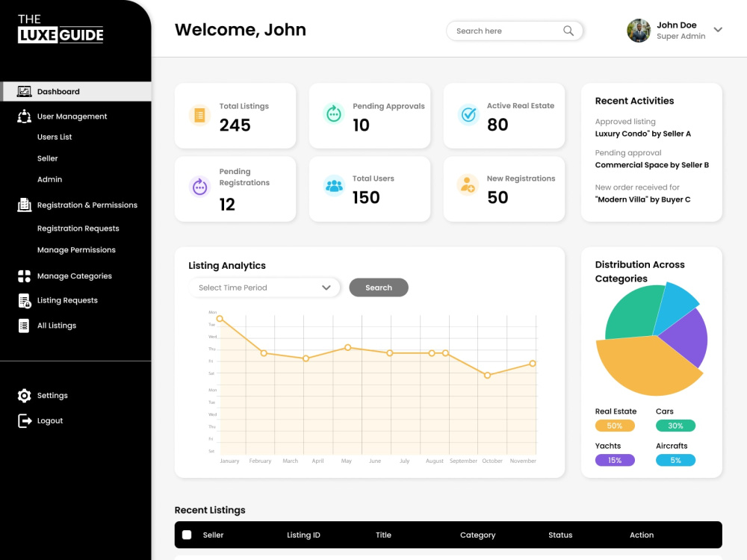The image size is (747, 560).
Task: Click John Doe's profile avatar
Action: pos(639,31)
